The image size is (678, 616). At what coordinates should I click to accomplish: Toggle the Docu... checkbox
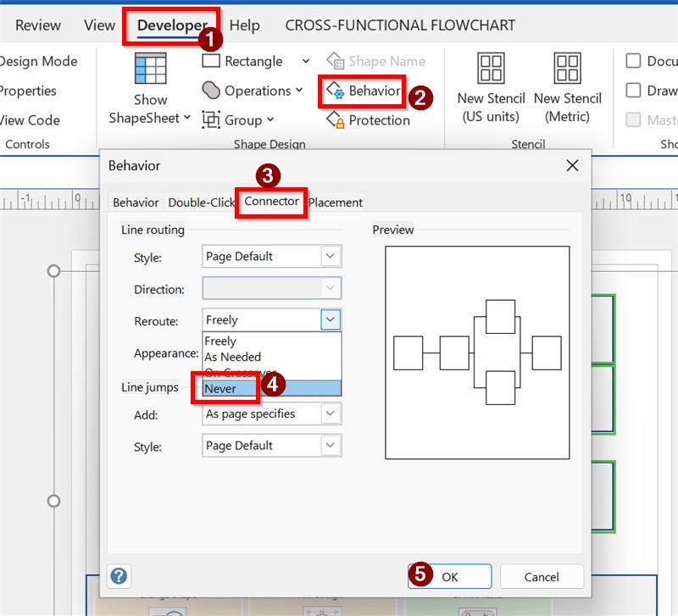point(633,60)
